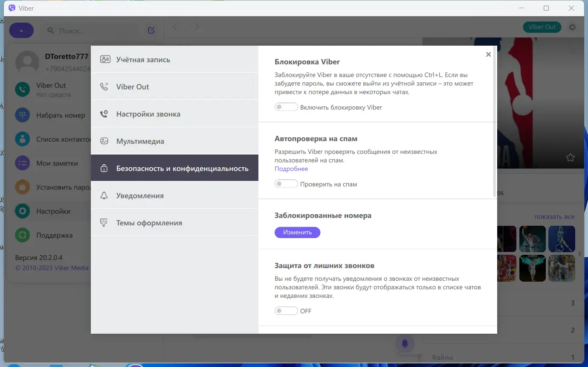
Task: Open the search field dropdown arrow top left
Action: pos(21,30)
